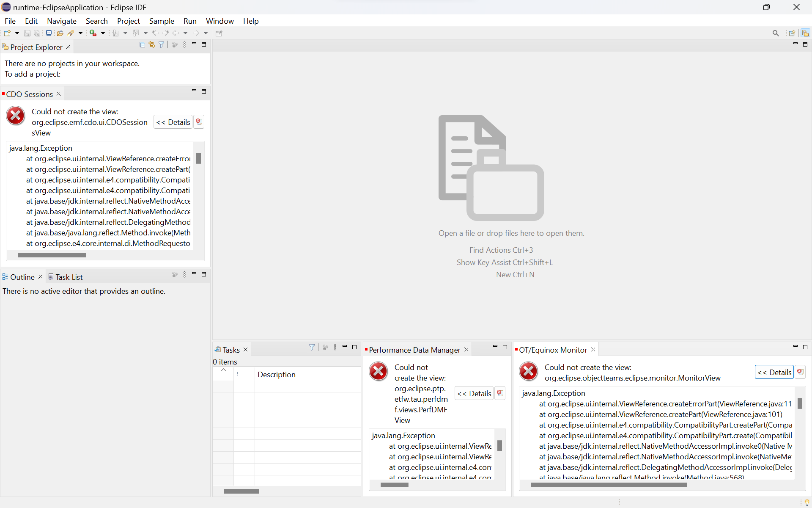812x508 pixels.
Task: Open the Next Annotation dropdown arrow
Action: click(x=125, y=33)
